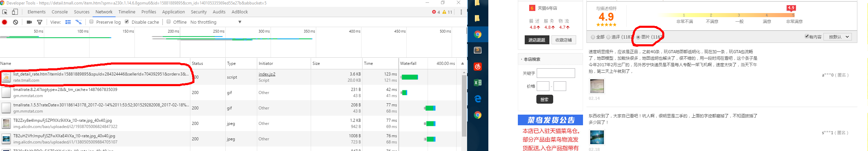Select the tmallrate.8.2.4 request row
868x151 pixels.
tap(231, 93)
